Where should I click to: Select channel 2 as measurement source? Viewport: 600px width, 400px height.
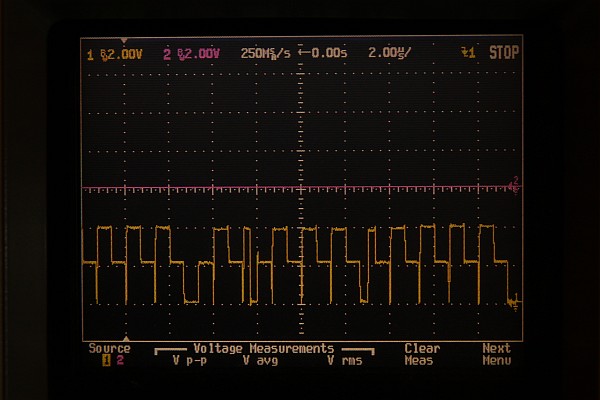coord(120,361)
